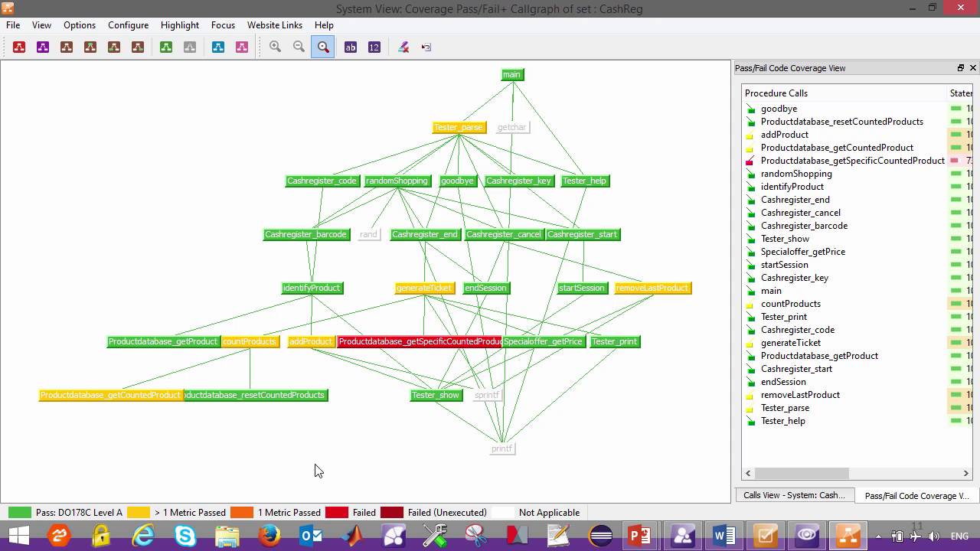Click the red Productdatabase_getSpecificCountedProduct graph node
The width and height of the screenshot is (980, 551).
420,341
